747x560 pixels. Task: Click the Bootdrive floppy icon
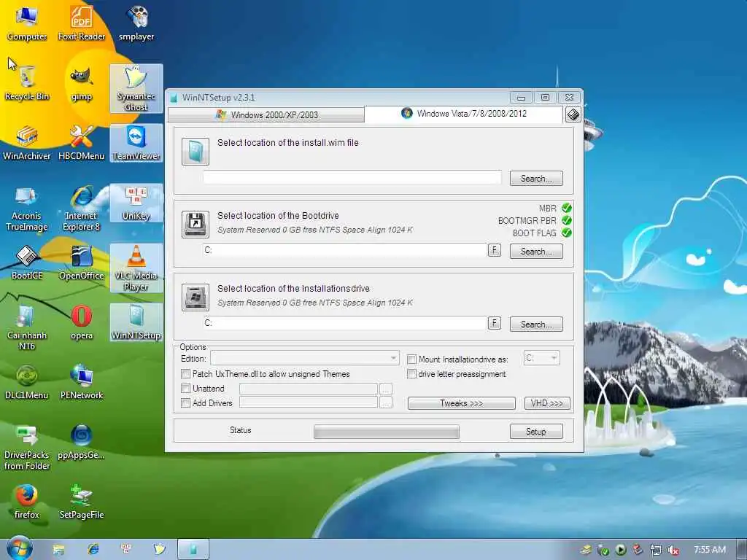click(196, 225)
